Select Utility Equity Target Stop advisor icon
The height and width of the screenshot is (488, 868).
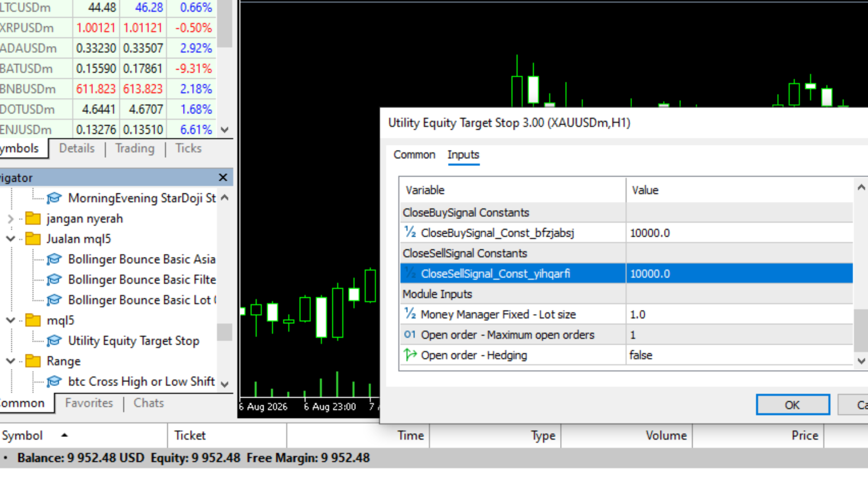[54, 341]
